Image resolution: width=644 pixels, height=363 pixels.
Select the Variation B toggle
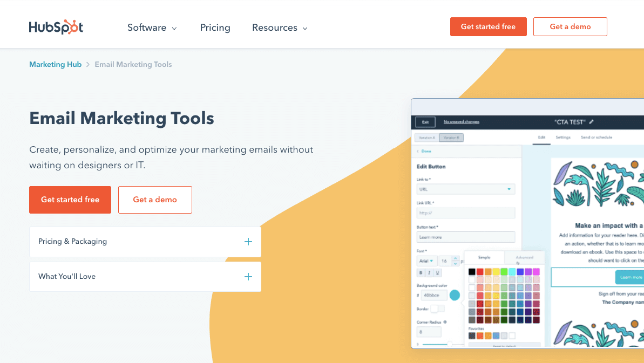pos(451,138)
